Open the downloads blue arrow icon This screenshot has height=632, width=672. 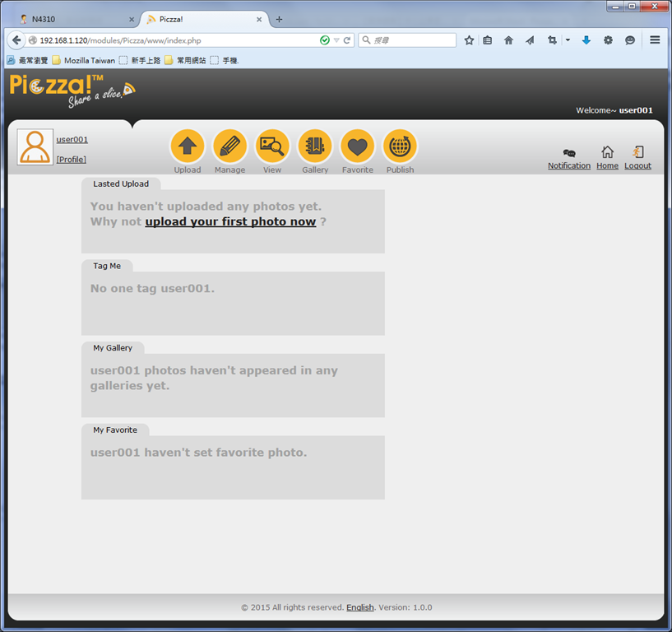[x=586, y=40]
